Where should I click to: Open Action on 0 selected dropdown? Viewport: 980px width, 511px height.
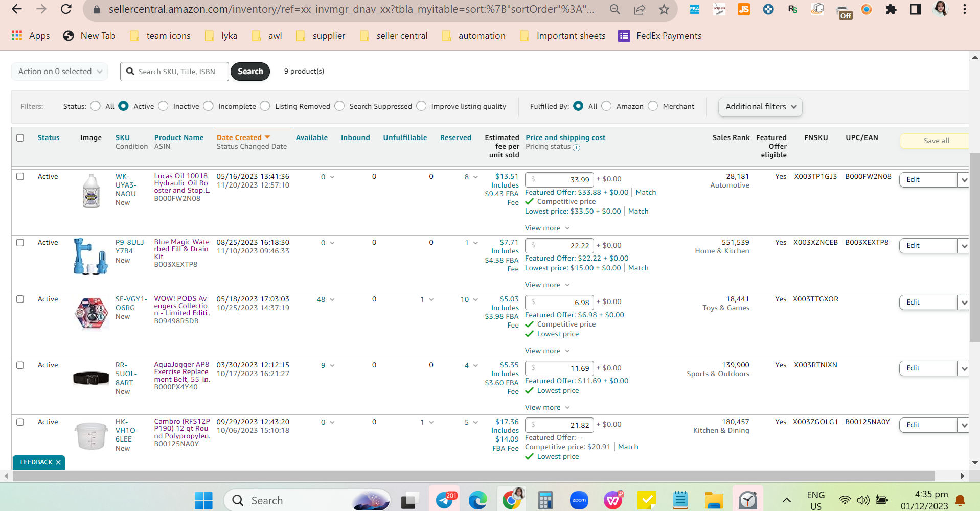(x=60, y=72)
